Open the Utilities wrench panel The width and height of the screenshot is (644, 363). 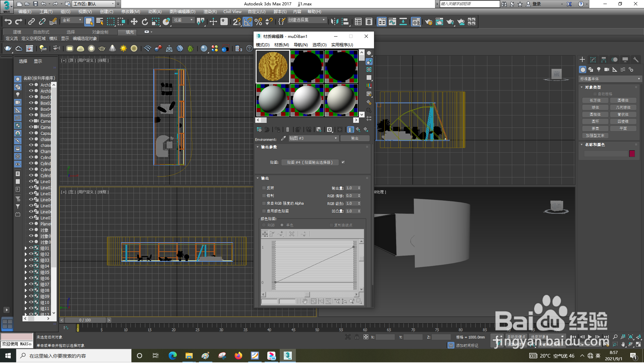[636, 60]
